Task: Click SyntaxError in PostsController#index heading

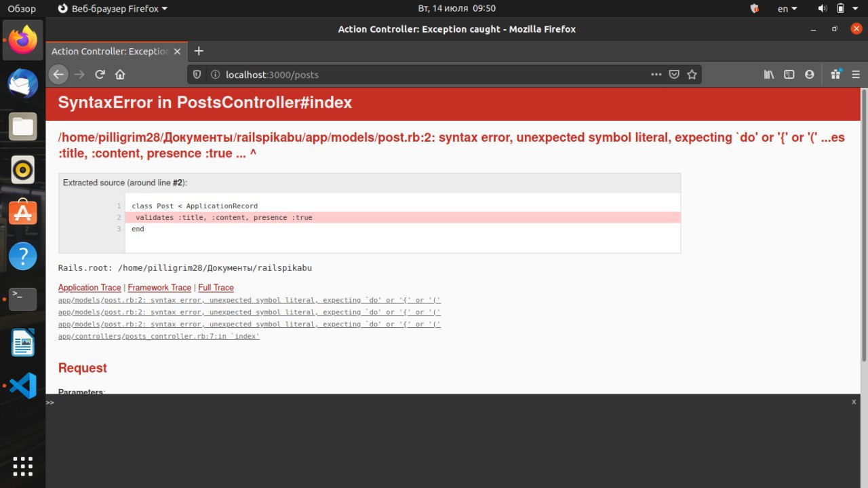Action: click(205, 102)
